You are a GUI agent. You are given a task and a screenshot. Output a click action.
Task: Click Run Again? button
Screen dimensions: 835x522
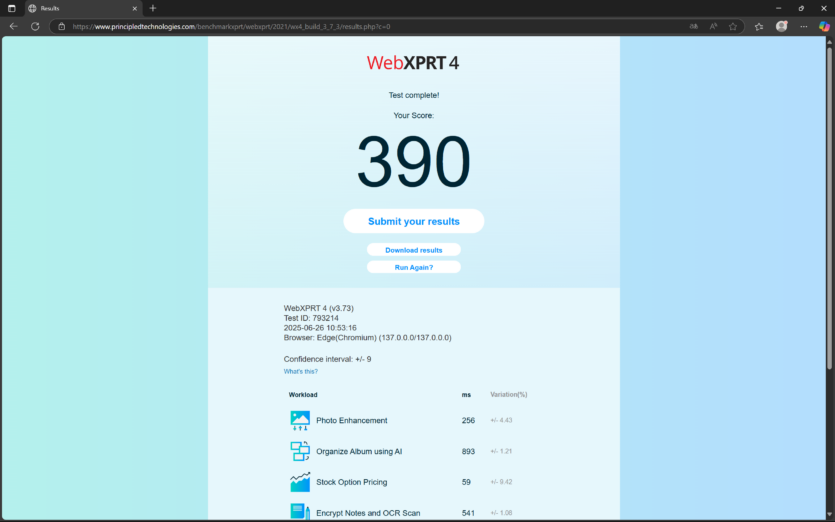pyautogui.click(x=414, y=267)
